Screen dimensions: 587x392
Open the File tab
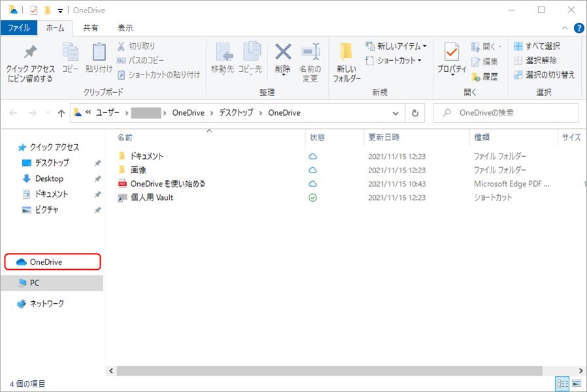point(18,28)
